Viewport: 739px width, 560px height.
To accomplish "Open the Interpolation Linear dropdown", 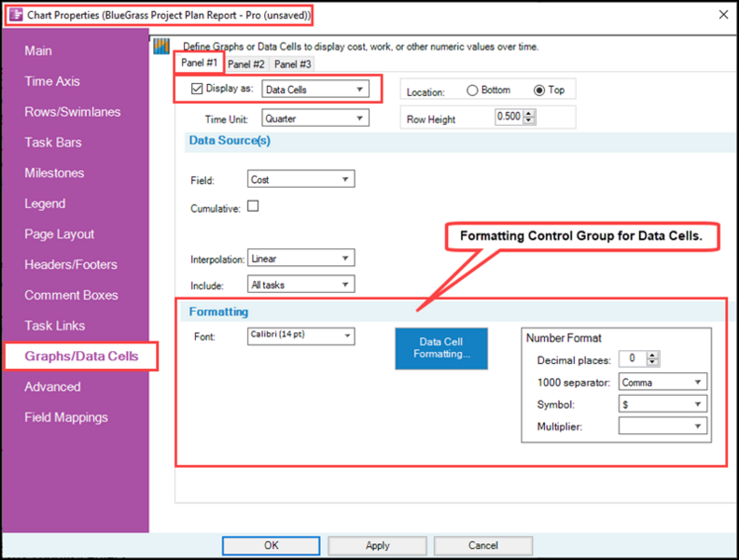I will pyautogui.click(x=300, y=259).
